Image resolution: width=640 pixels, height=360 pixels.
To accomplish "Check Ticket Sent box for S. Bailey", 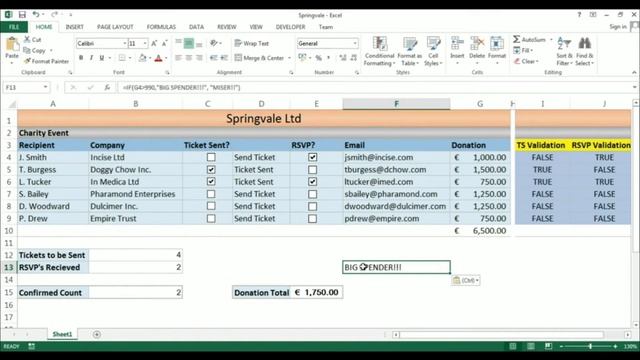I will pyautogui.click(x=211, y=194).
